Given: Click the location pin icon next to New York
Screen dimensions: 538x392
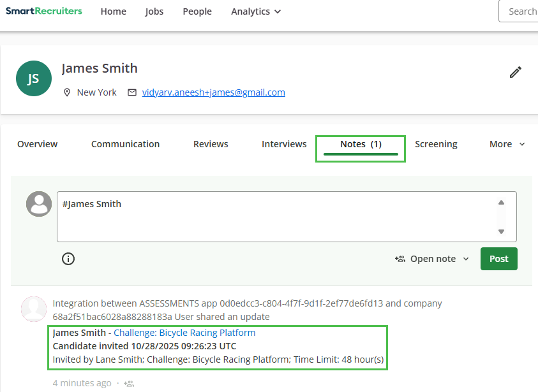Looking at the screenshot, I should click(x=67, y=92).
